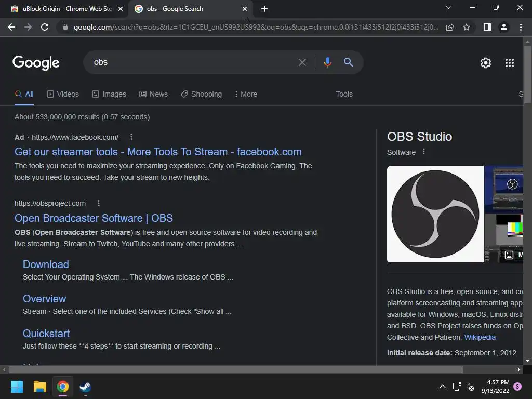The height and width of the screenshot is (399, 532).
Task: Open Open Broadcaster Software | OBS link
Action: point(94,218)
